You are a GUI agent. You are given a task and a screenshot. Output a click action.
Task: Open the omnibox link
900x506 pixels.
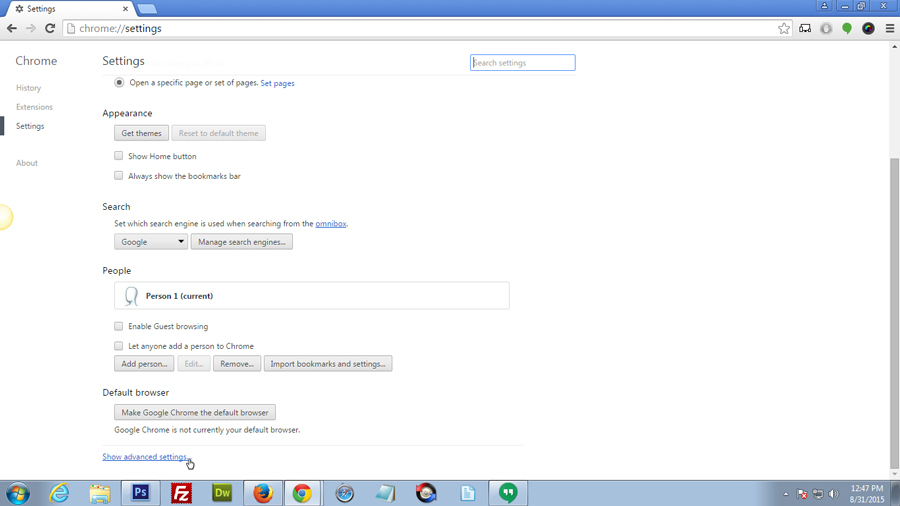click(x=331, y=224)
